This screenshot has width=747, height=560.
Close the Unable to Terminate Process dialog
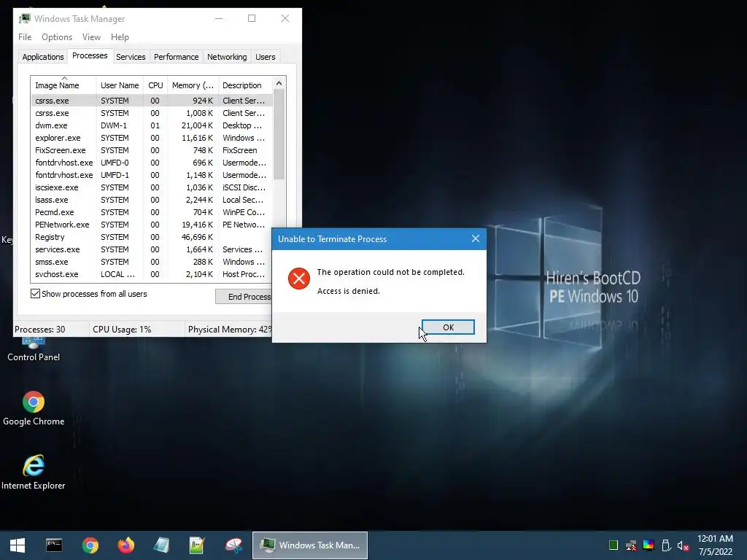(476, 238)
